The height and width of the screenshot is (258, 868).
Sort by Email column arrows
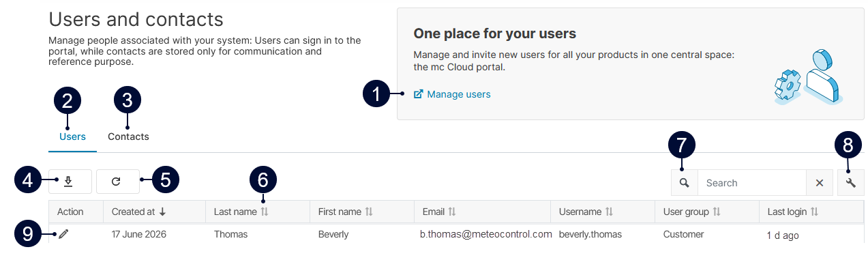(x=451, y=212)
